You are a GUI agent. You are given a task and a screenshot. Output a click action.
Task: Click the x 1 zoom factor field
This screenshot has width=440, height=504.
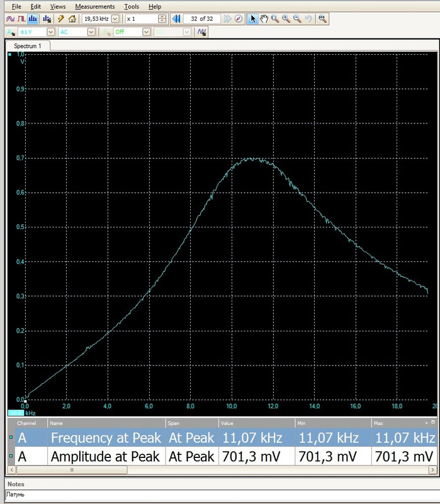click(x=142, y=19)
